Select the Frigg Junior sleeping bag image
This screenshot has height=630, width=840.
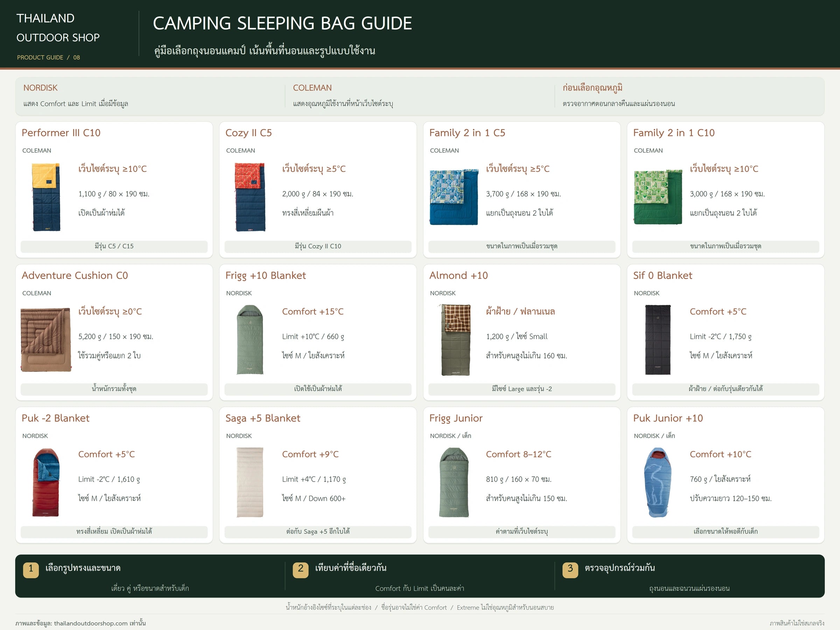[x=454, y=482]
